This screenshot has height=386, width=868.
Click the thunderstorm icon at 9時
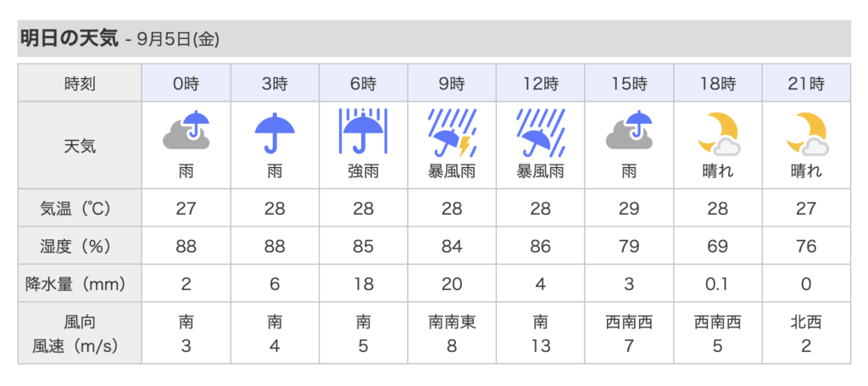(x=452, y=132)
